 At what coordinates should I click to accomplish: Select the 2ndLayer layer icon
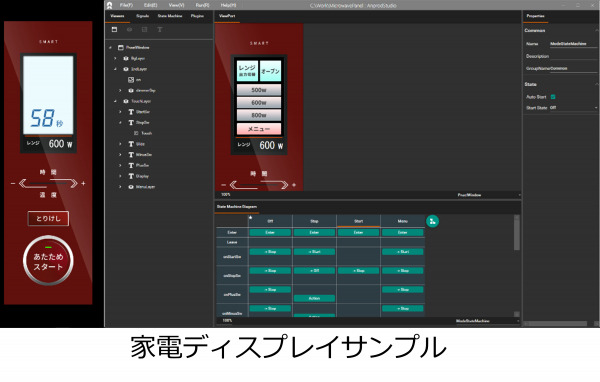point(126,69)
